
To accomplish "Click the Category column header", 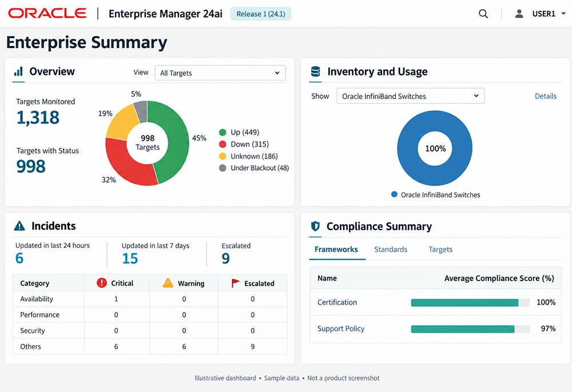I will pyautogui.click(x=35, y=283).
